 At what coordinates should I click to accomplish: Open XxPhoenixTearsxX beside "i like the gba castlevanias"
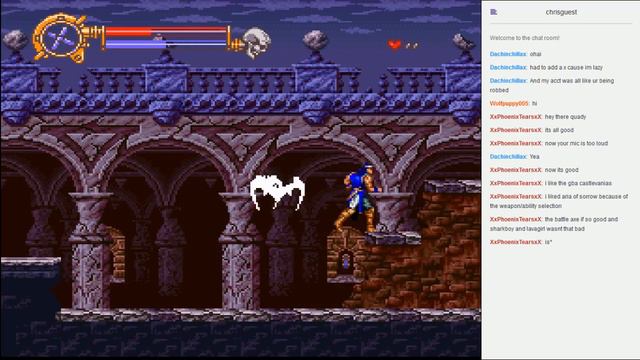coord(516,183)
